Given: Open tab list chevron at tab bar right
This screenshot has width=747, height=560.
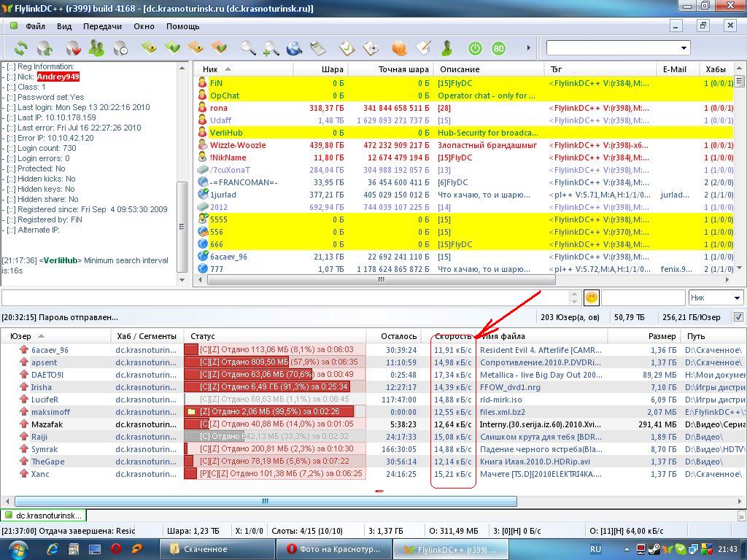Looking at the screenshot, I should pyautogui.click(x=741, y=516).
